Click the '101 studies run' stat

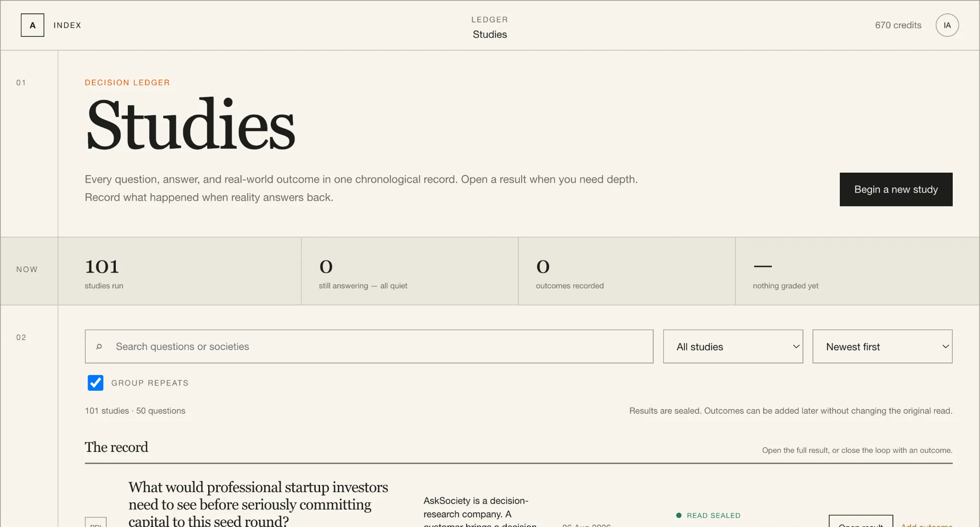[x=180, y=271]
